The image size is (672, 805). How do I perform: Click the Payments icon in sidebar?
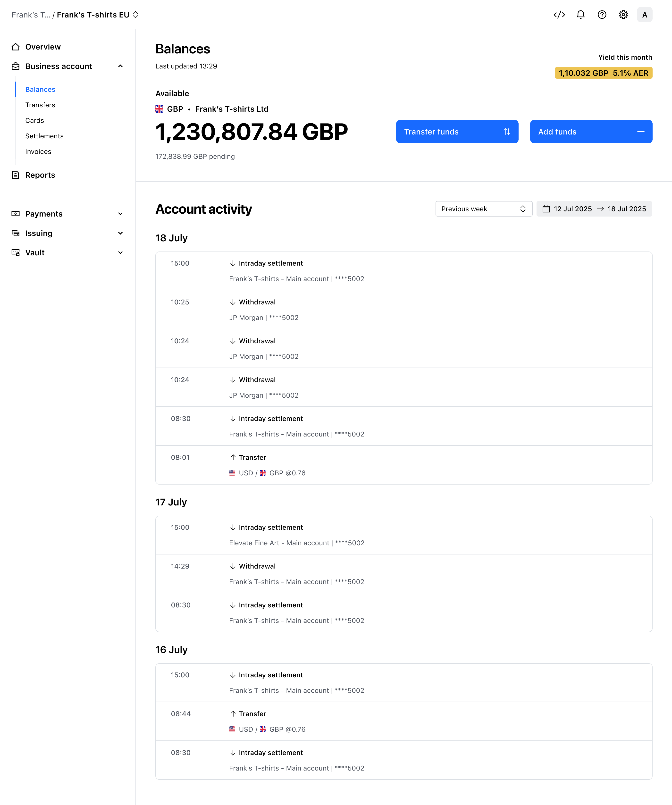point(15,214)
